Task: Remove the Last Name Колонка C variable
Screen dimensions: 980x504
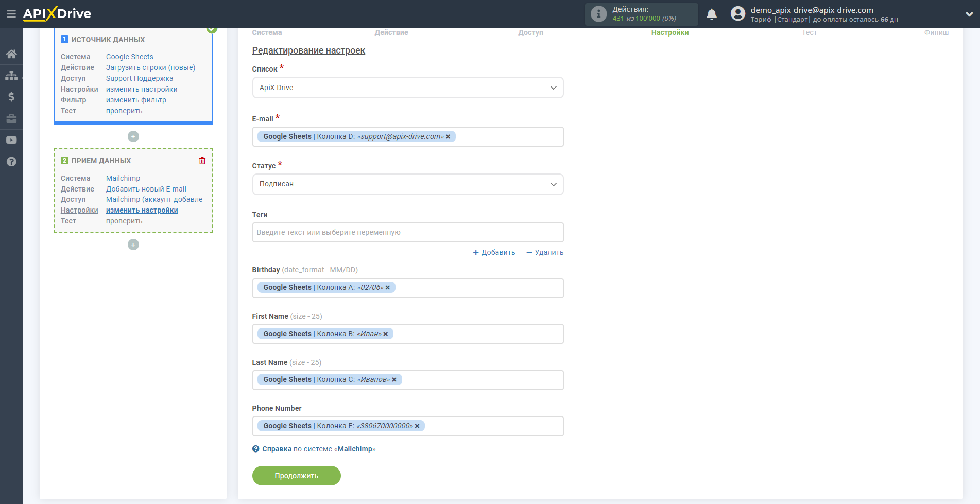Action: click(394, 380)
